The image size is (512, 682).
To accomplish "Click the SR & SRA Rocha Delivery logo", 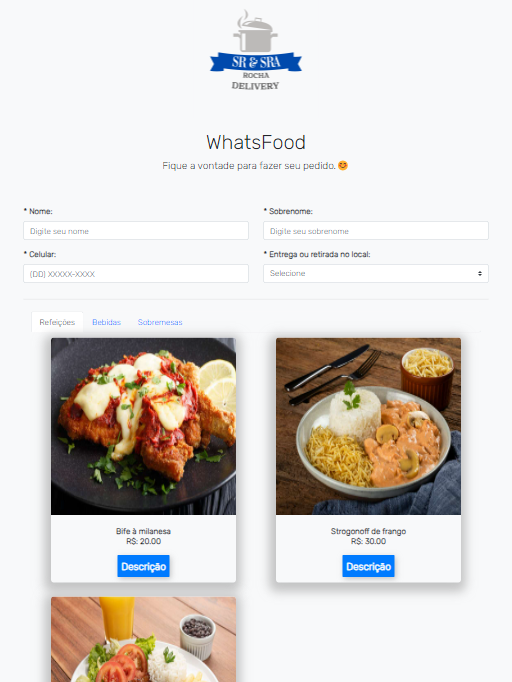I will pos(256,50).
